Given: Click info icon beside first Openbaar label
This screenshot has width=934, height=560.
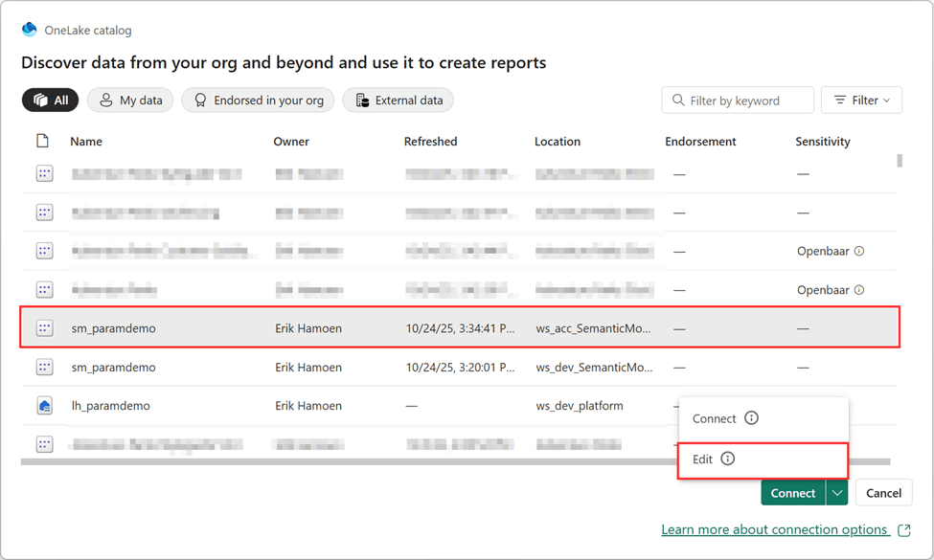Looking at the screenshot, I should pyautogui.click(x=859, y=251).
